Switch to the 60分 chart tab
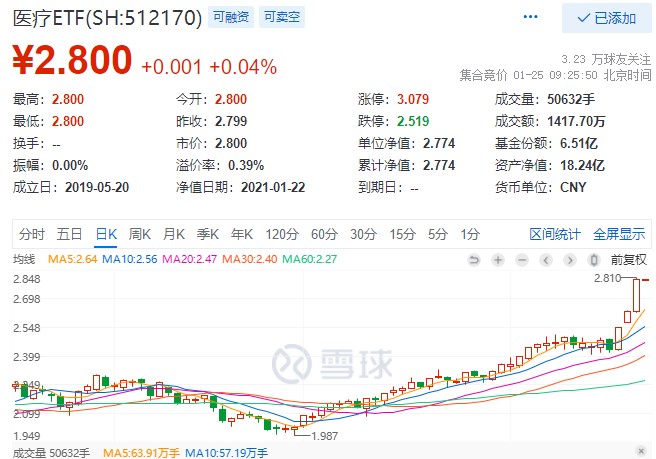Screen dimensions: 656x459 pos(324,234)
